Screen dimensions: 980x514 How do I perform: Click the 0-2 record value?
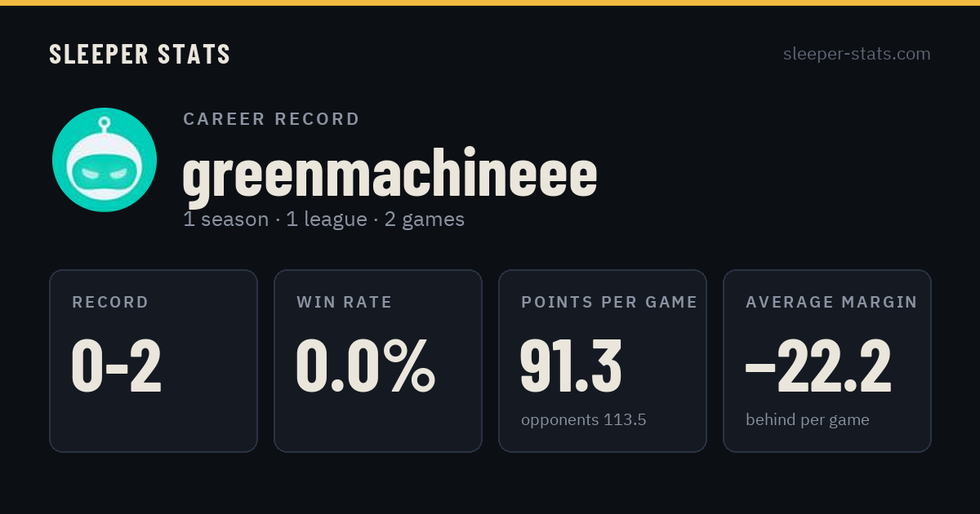pyautogui.click(x=117, y=366)
